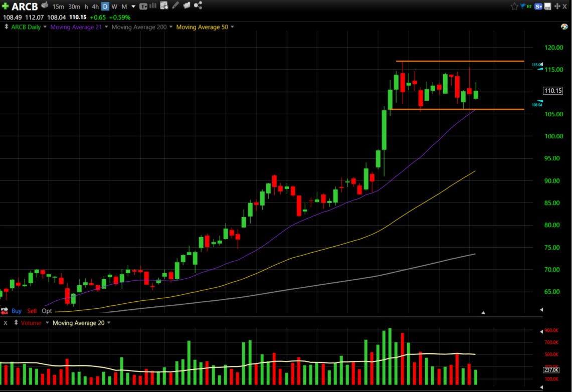Click the volume-pane bottom scroll arrow
The width and height of the screenshot is (572, 392).
pos(541,387)
